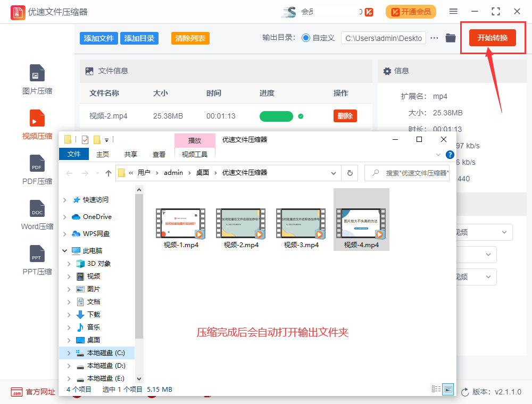The width and height of the screenshot is (532, 404).
Task: Click the green progress bar for 视频-2.mp4
Action: click(x=276, y=116)
